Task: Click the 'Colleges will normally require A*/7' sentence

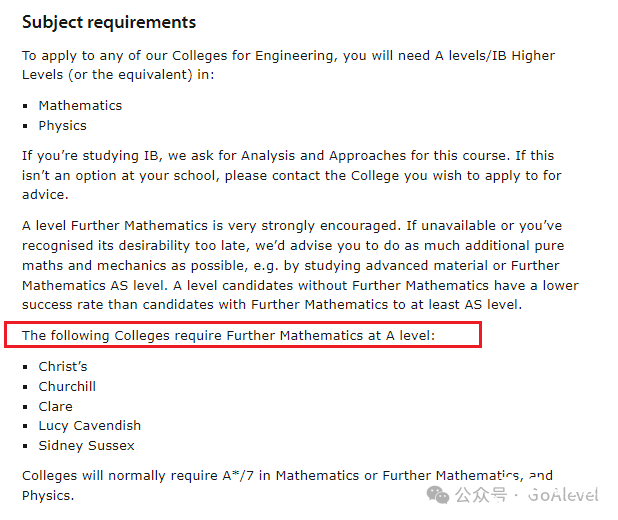Action: (287, 485)
